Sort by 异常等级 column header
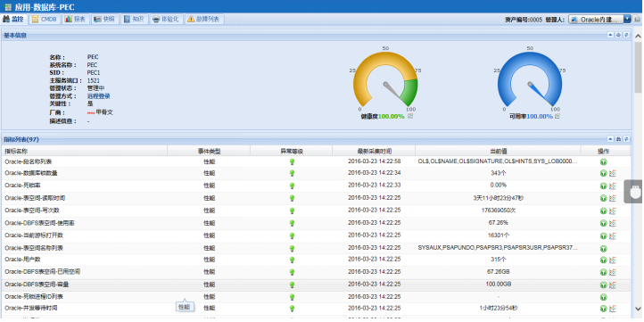Screen dimensions: 644x322 tap(292, 151)
